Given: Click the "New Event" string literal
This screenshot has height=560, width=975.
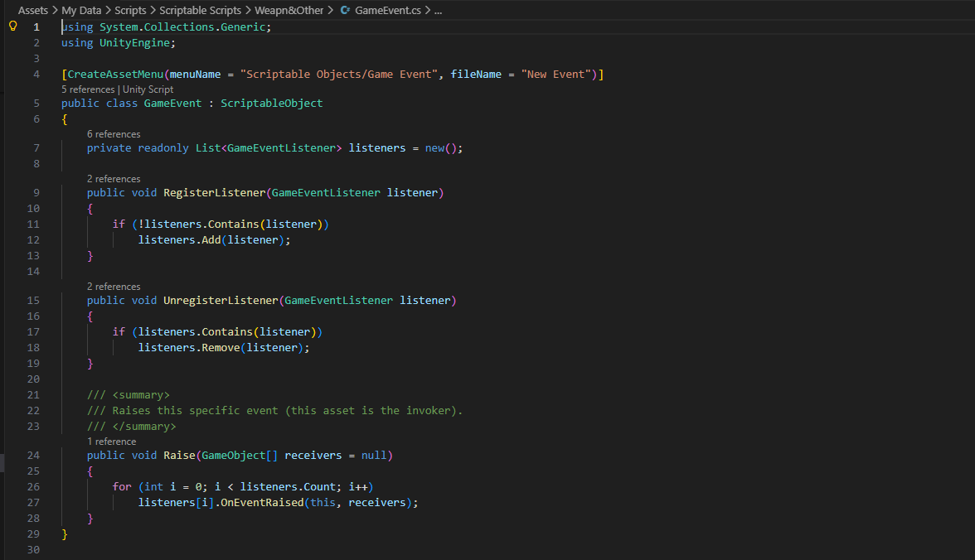Looking at the screenshot, I should click(556, 74).
